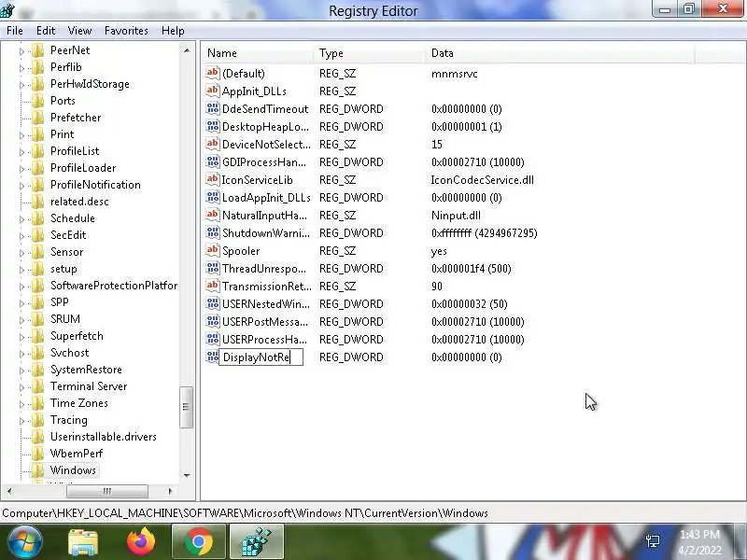Select the Ninput.dll data cell

click(x=456, y=216)
